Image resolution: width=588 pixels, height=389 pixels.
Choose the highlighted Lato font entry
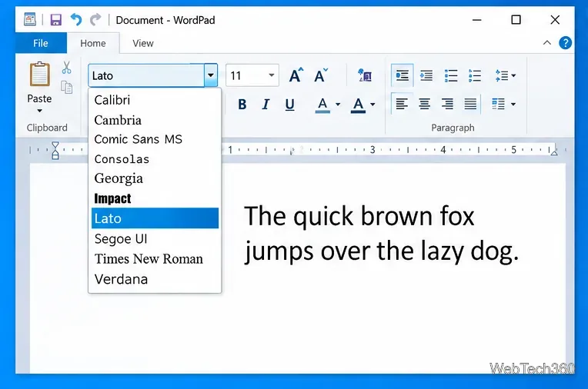[155, 218]
